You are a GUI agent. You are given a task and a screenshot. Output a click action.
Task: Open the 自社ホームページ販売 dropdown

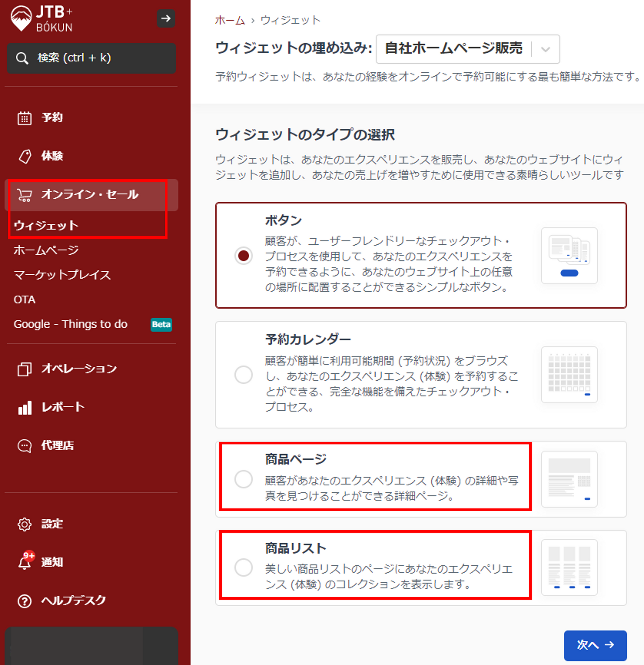pos(468,49)
